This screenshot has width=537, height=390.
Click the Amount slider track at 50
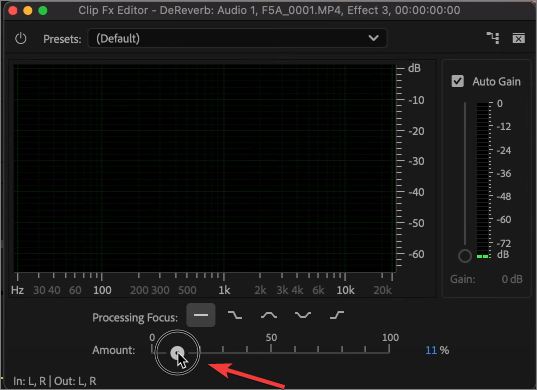click(x=271, y=352)
